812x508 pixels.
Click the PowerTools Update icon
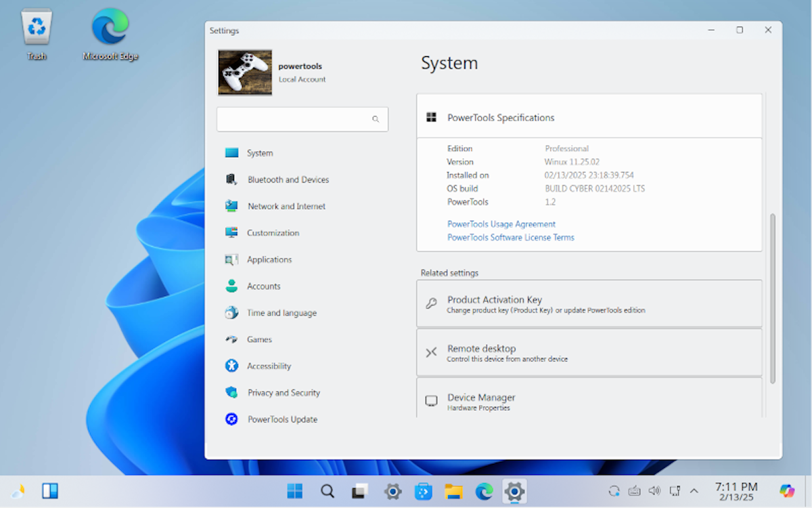point(232,419)
